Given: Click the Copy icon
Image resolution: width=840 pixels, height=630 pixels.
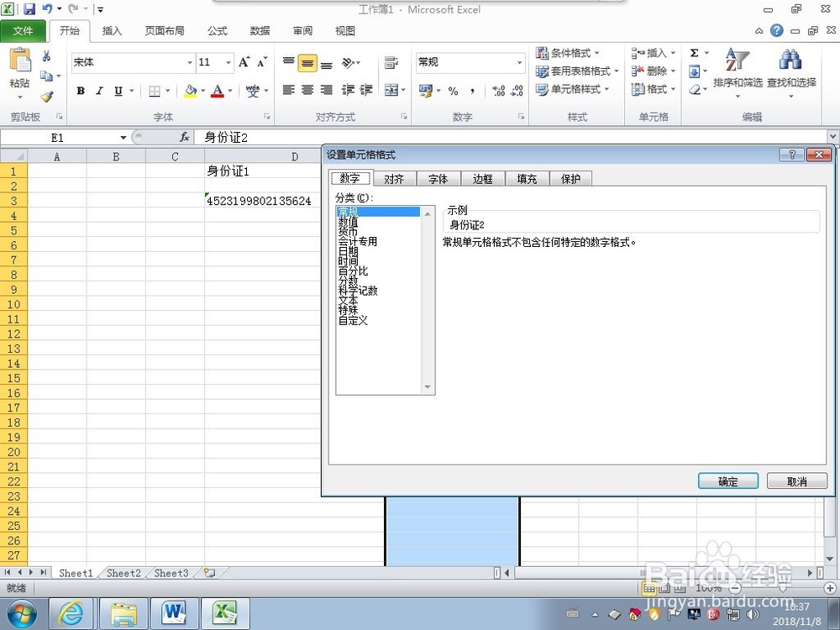Looking at the screenshot, I should pyautogui.click(x=46, y=76).
